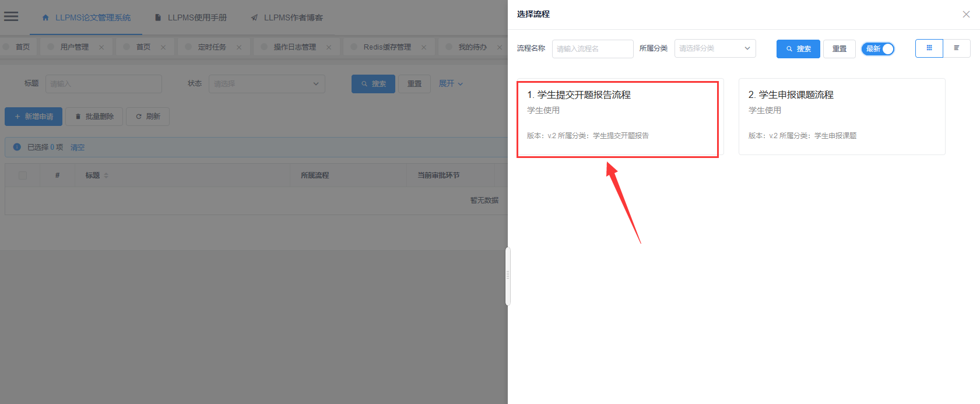This screenshot has height=404, width=980.
Task: Close the 我的待办 tab
Action: (500, 47)
